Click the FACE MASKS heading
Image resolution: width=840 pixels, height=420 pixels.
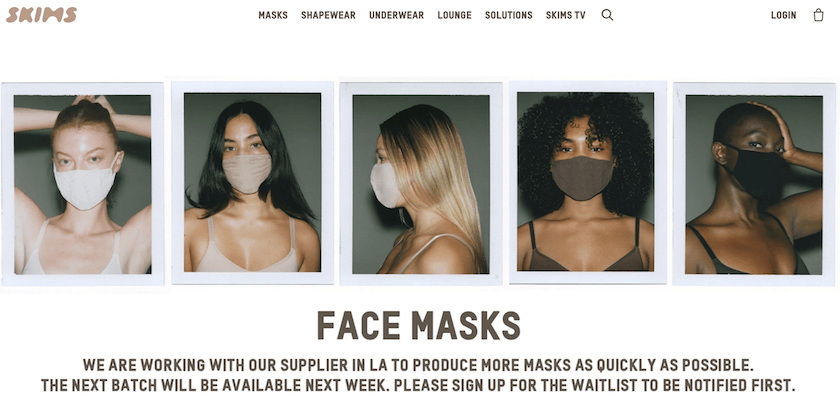[x=419, y=325]
